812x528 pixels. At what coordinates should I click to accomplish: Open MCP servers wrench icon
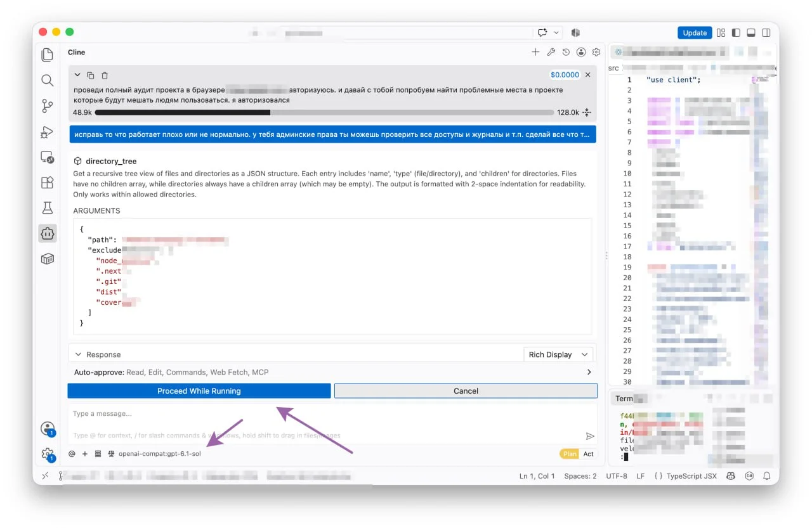pyautogui.click(x=551, y=52)
